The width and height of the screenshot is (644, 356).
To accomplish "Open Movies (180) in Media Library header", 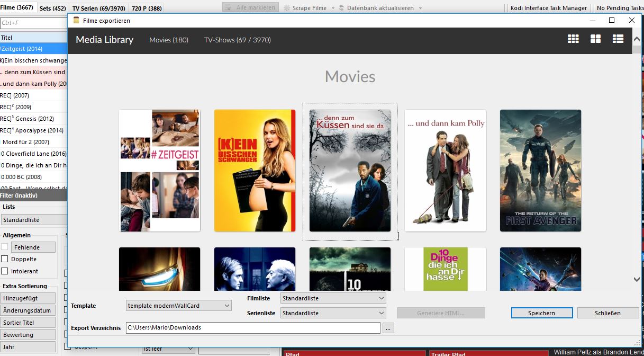I will point(169,40).
